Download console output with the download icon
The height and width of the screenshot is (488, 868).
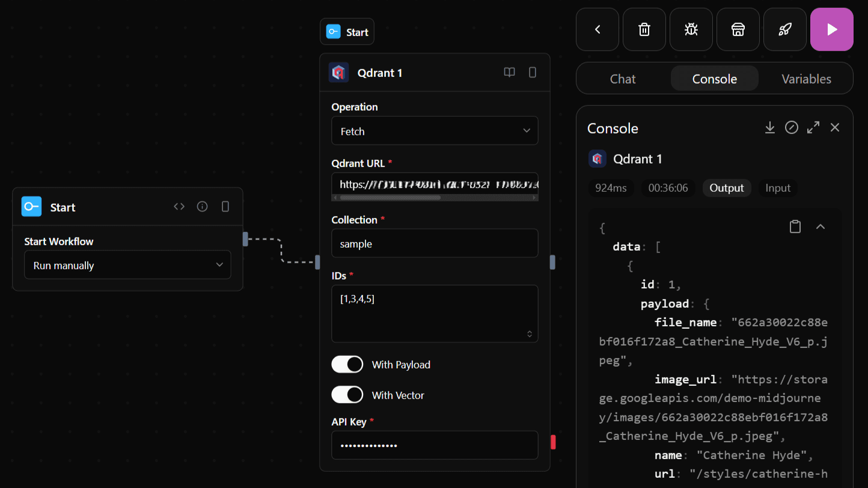770,127
